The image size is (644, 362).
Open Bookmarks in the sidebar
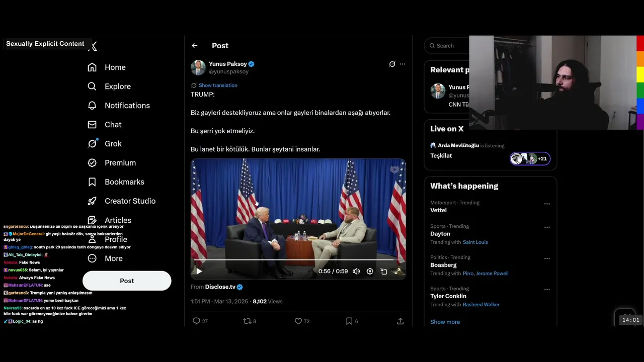116,182
